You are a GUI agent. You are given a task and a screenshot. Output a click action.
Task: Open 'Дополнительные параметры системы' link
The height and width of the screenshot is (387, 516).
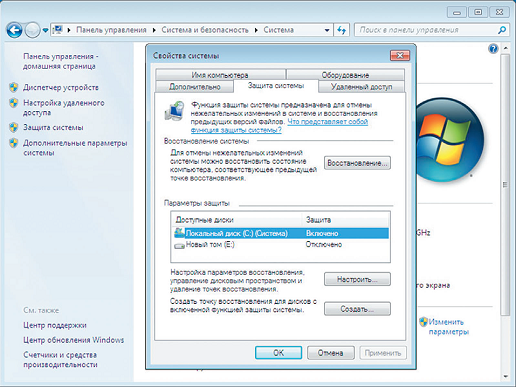[x=75, y=148]
